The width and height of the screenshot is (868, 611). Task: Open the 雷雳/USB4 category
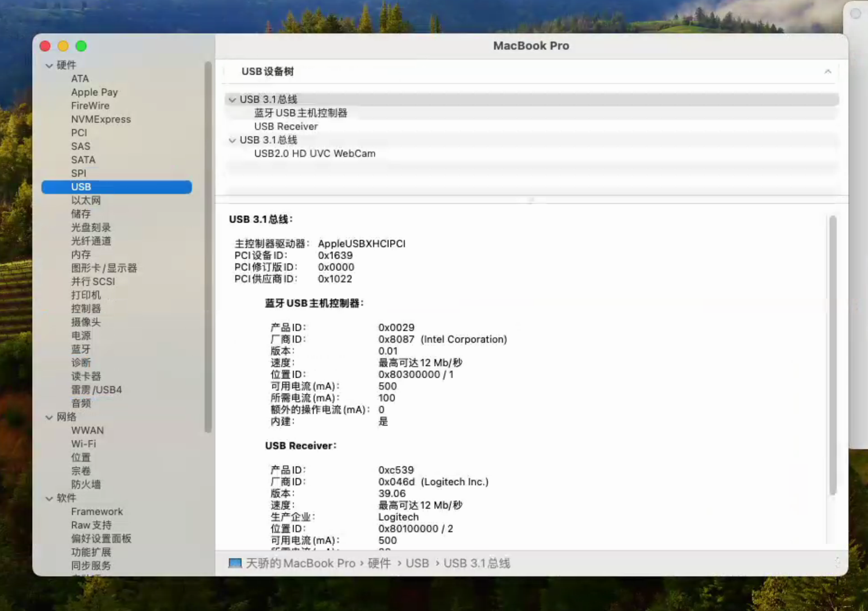tap(96, 390)
